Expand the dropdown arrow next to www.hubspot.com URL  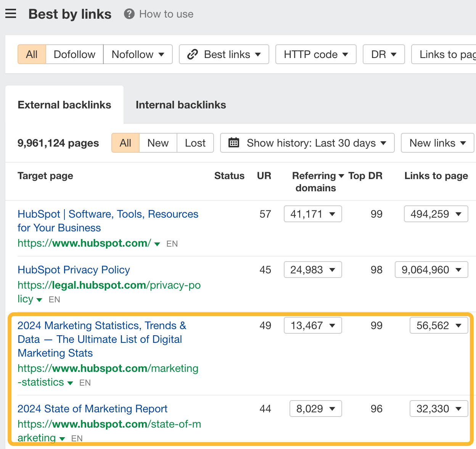coord(157,244)
